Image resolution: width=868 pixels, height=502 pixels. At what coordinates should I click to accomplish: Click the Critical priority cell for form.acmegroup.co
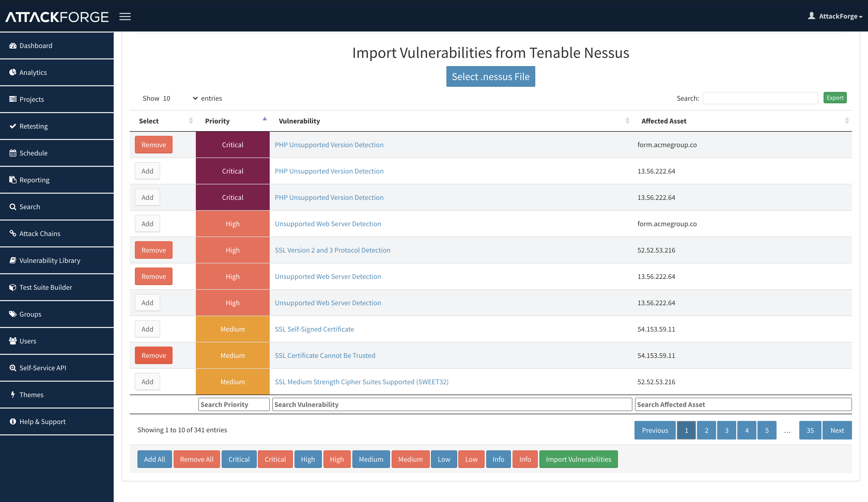click(x=233, y=145)
